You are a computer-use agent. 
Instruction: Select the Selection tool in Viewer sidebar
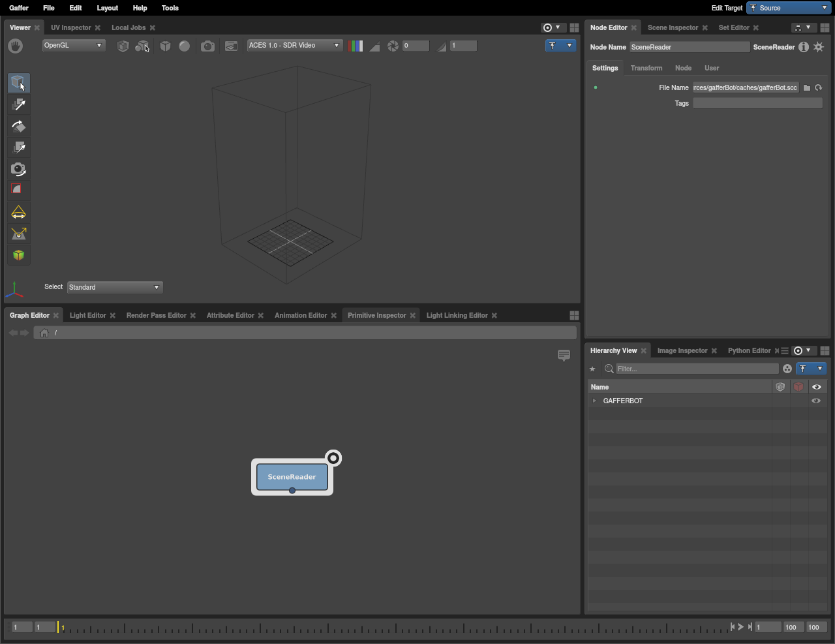pyautogui.click(x=18, y=83)
